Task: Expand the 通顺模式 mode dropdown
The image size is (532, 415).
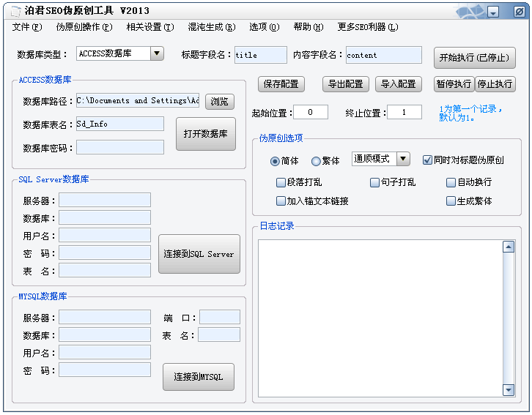Action: coord(403,159)
